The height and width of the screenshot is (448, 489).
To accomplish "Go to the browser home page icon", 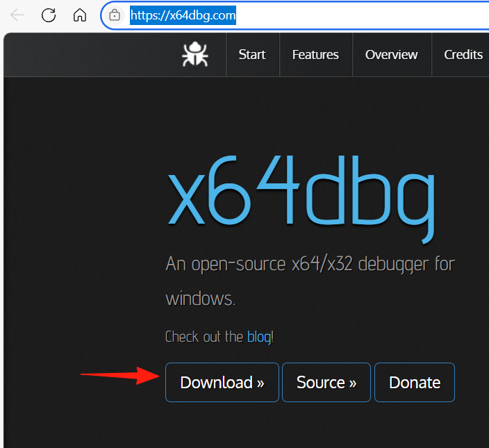I will [x=80, y=15].
